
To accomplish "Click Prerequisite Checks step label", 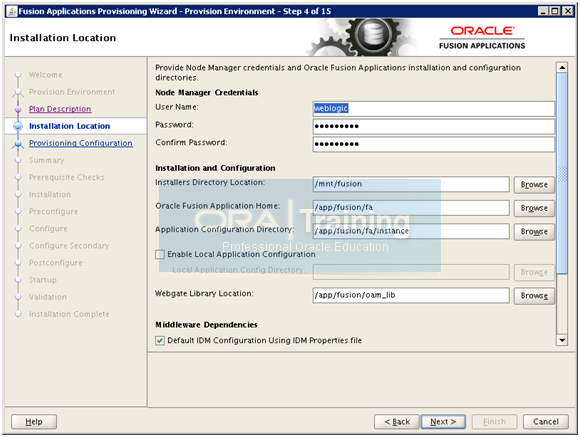I will coord(67,177).
